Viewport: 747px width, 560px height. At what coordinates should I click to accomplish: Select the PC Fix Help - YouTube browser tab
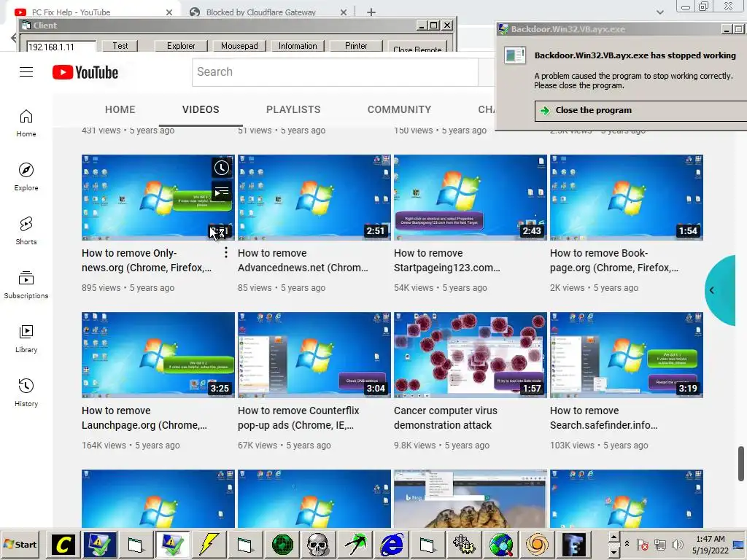coord(93,12)
